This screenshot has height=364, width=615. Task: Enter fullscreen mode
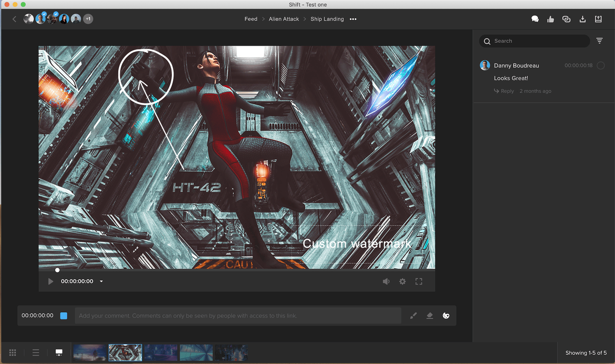(x=419, y=281)
